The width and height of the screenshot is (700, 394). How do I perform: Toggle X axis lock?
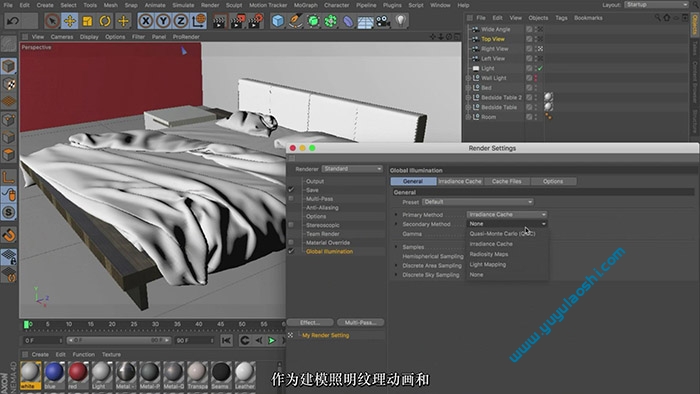coord(146,21)
